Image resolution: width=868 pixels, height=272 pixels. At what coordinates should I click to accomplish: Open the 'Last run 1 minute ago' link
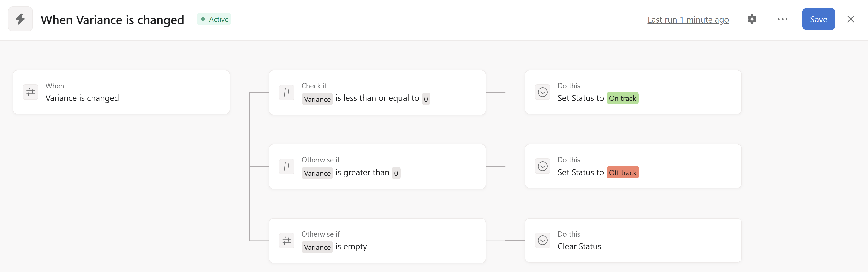(x=688, y=20)
